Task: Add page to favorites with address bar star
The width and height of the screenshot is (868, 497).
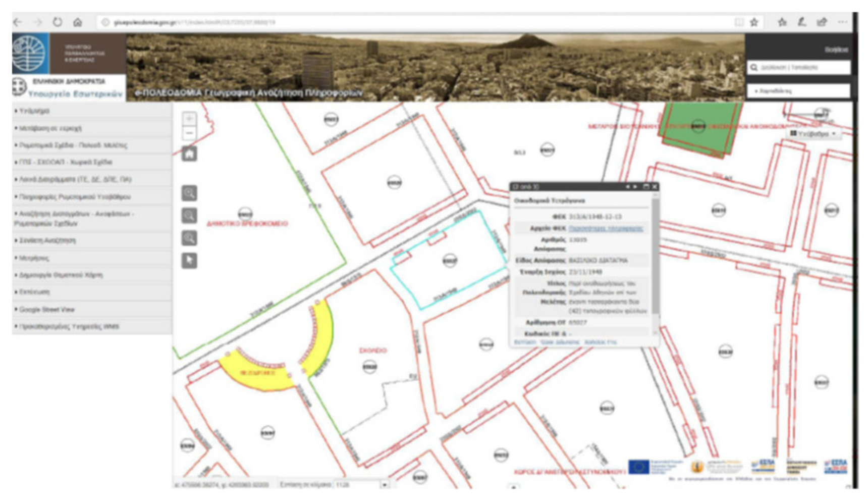Action: pos(754,22)
